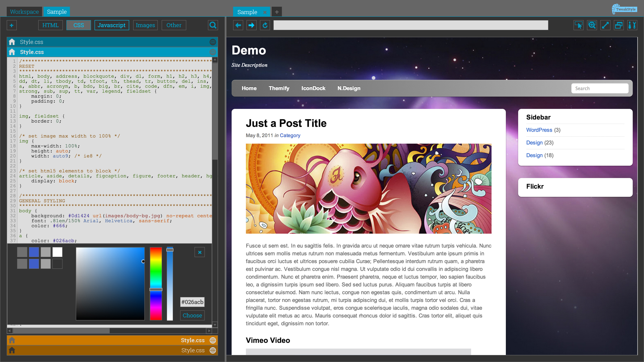Toggle the CSS file filter
The image size is (644, 362).
pyautogui.click(x=78, y=25)
